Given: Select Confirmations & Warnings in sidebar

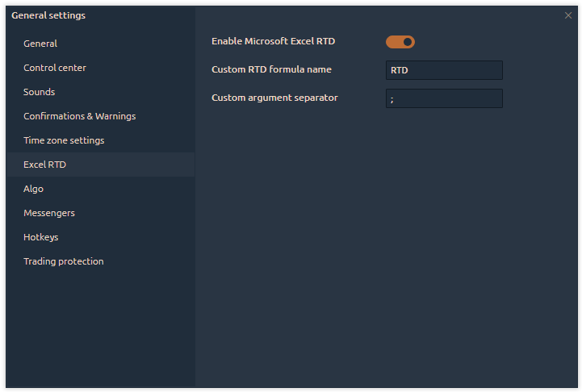Looking at the screenshot, I should point(79,116).
